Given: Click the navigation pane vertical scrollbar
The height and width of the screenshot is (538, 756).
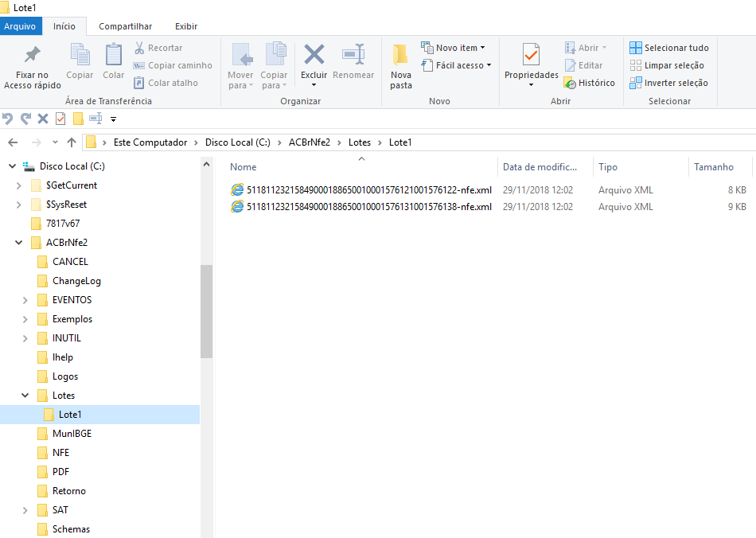Looking at the screenshot, I should tap(207, 310).
